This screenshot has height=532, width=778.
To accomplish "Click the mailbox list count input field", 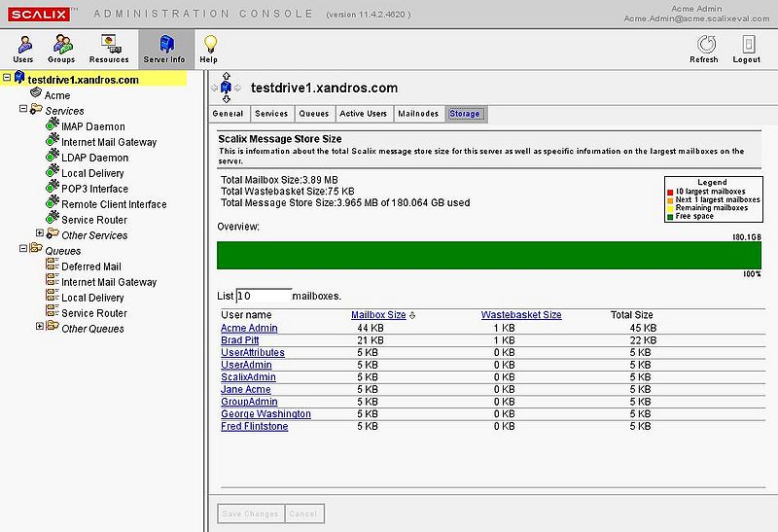I will tap(264, 295).
